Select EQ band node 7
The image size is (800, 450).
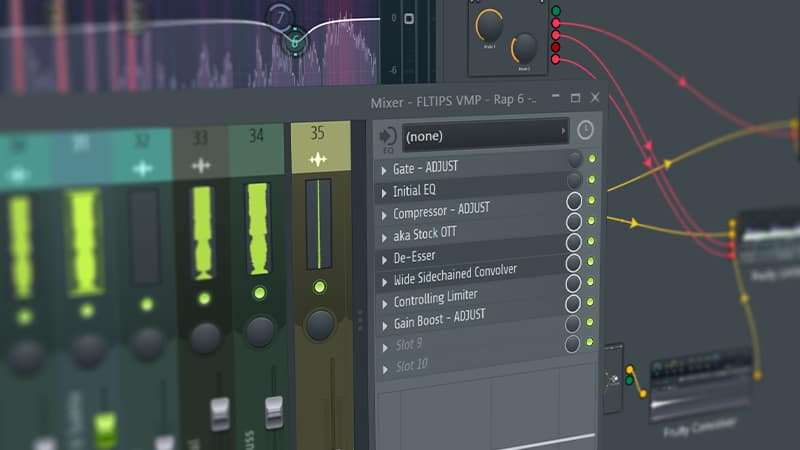[x=280, y=18]
